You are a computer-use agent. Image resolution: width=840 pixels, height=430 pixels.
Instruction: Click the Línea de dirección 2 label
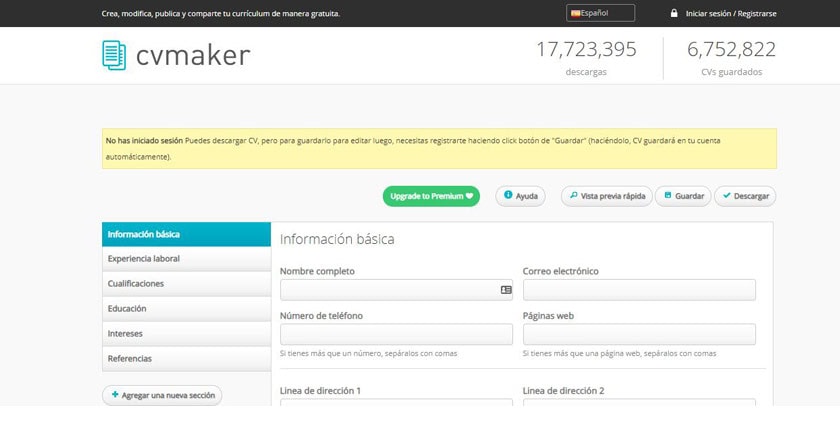click(564, 390)
